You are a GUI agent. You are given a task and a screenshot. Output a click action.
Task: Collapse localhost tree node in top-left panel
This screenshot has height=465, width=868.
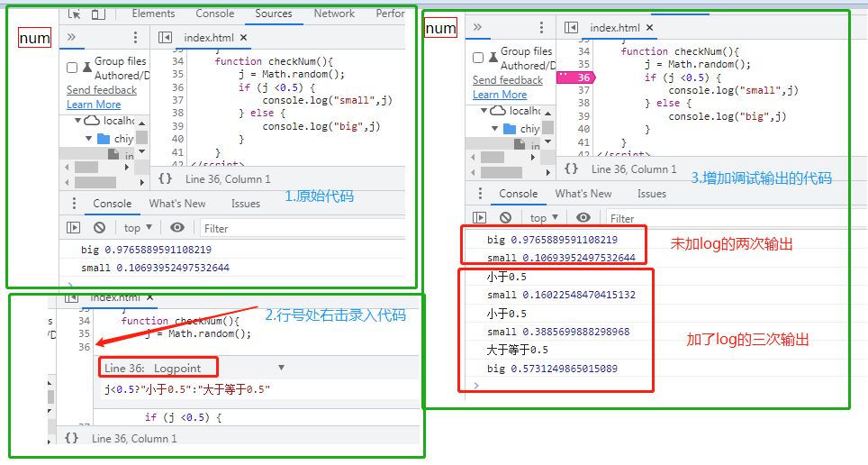[78, 120]
